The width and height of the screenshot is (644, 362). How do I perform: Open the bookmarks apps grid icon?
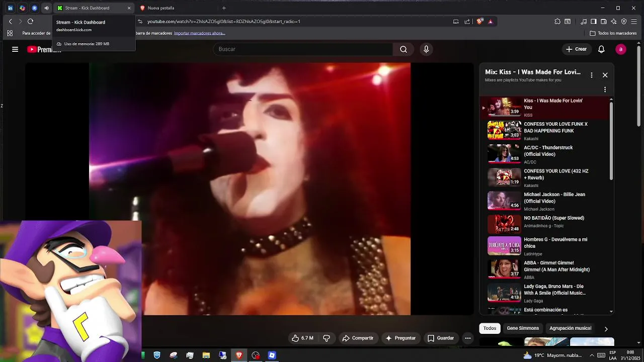pos(10,33)
